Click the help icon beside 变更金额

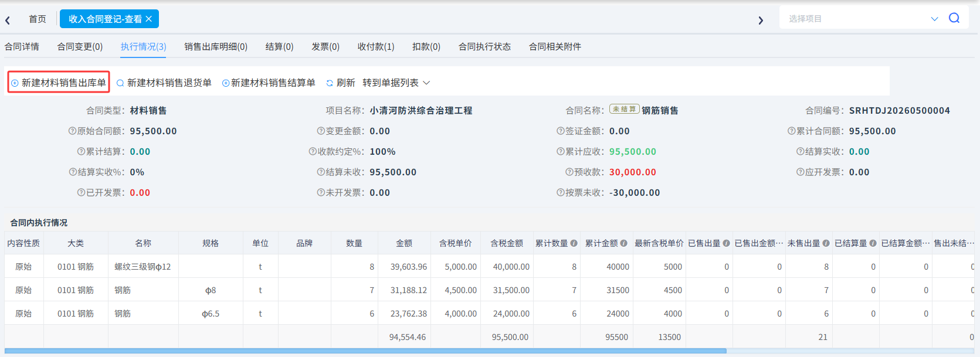click(x=321, y=131)
